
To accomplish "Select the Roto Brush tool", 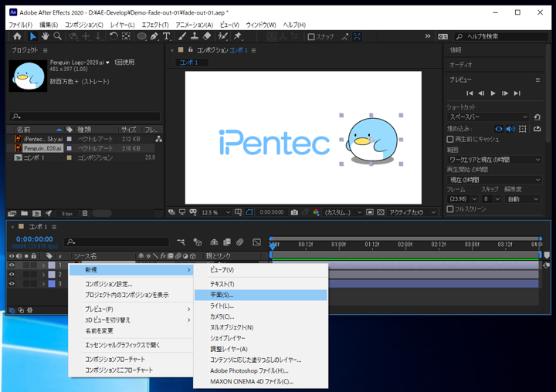I will click(222, 36).
